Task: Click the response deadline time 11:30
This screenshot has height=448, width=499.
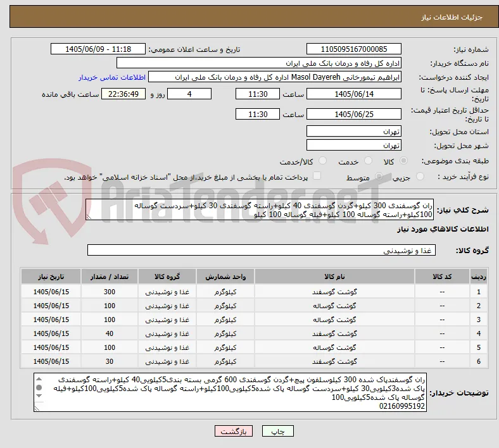Action: [258, 94]
